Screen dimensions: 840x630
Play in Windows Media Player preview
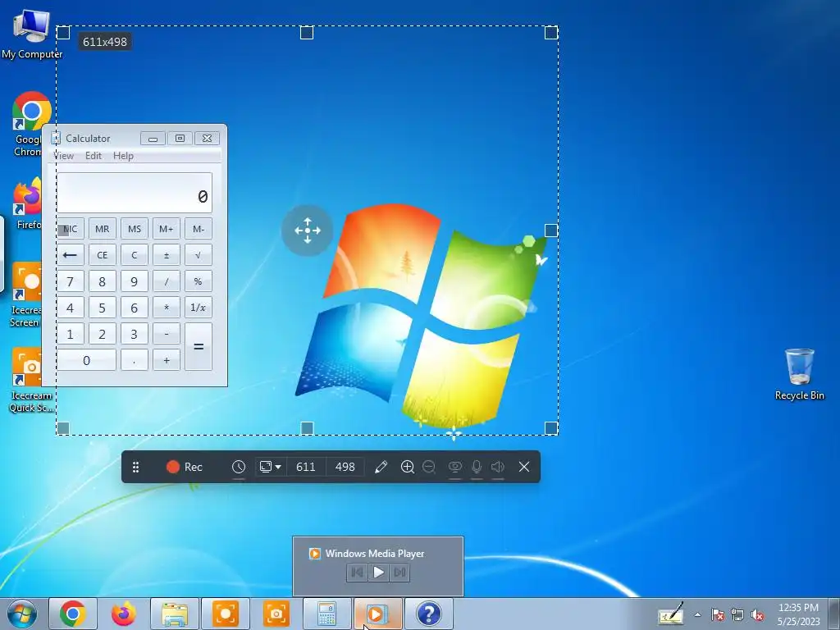(x=378, y=572)
